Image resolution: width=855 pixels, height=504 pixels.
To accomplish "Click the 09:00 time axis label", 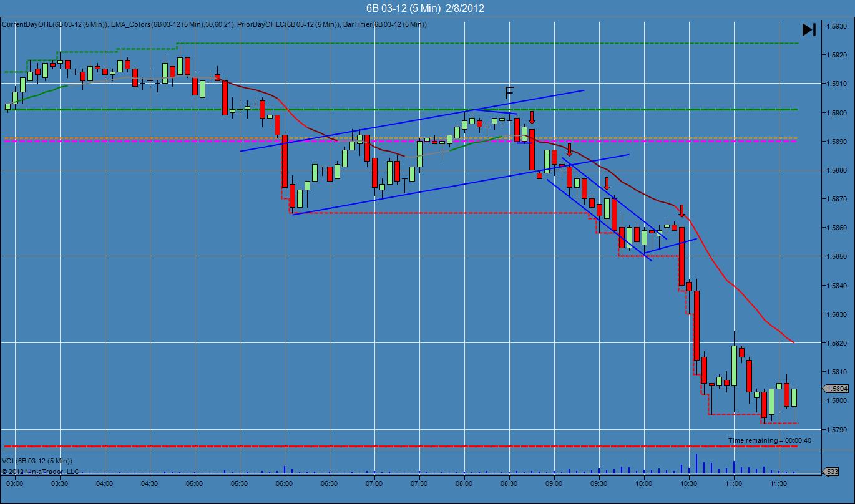I will 554,483.
